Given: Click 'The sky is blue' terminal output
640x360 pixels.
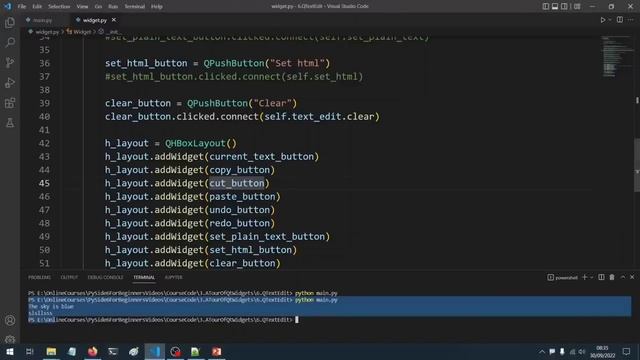Looking at the screenshot, I should coord(51,307).
